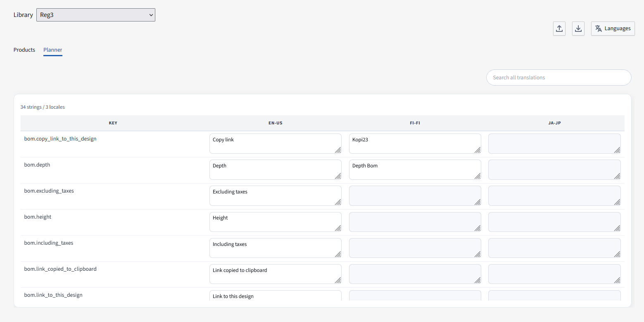The image size is (644, 322).
Task: Click the upload translations icon
Action: [x=559, y=28]
